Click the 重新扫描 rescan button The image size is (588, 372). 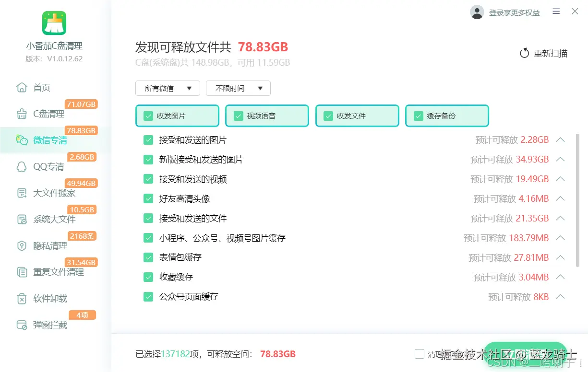coord(544,53)
